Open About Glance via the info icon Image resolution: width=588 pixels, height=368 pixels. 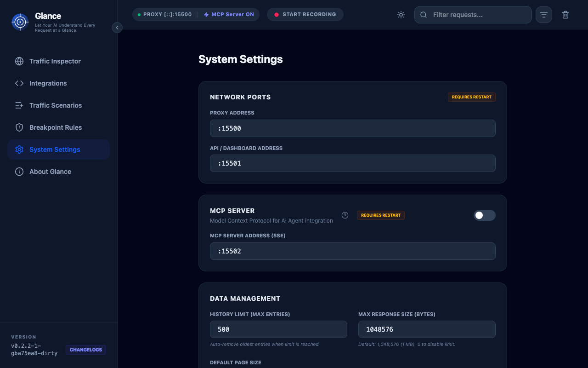point(19,171)
